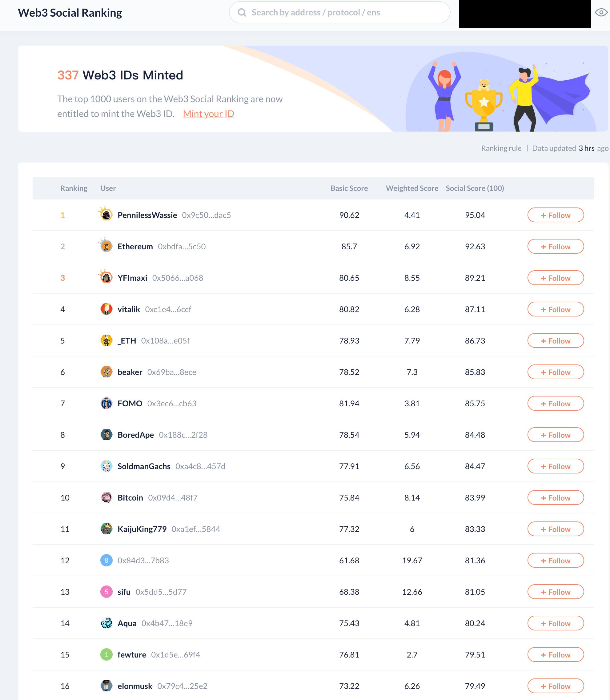Click the Social Score column header
This screenshot has height=700, width=610.
[474, 188]
